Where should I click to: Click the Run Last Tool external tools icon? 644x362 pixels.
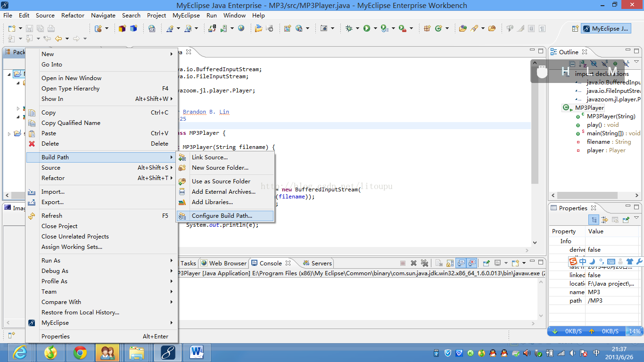(403, 28)
